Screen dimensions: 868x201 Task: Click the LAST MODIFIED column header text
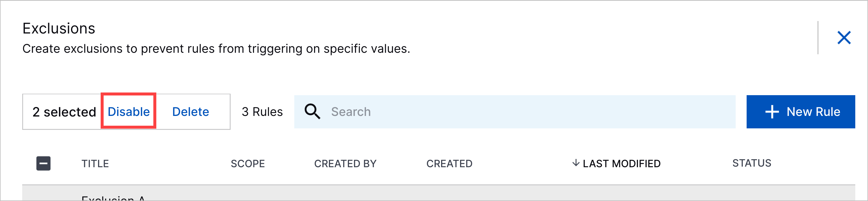tap(621, 164)
